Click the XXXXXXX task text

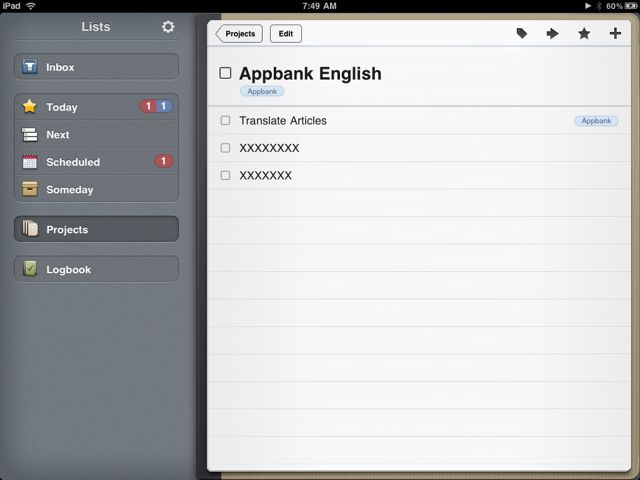pos(265,175)
